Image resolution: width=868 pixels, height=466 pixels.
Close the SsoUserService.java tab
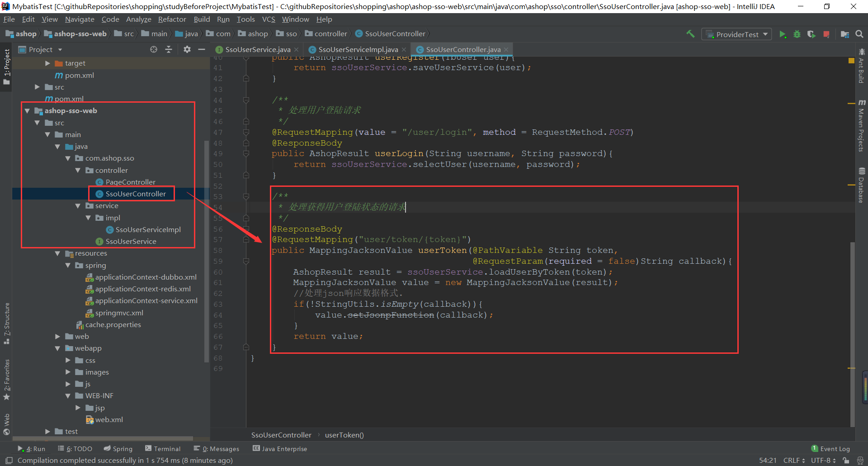(x=296, y=50)
